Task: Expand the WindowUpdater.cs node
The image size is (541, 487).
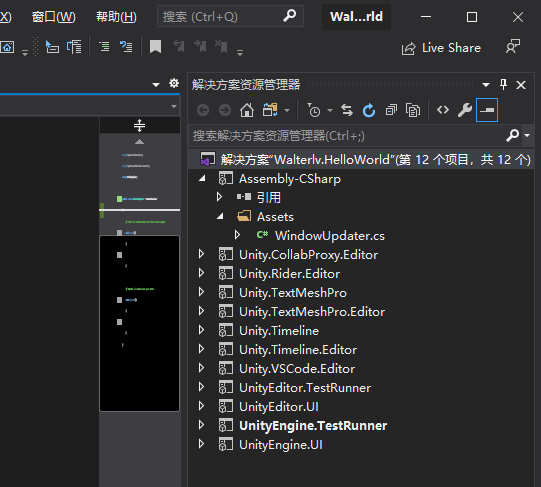Action: tap(237, 235)
